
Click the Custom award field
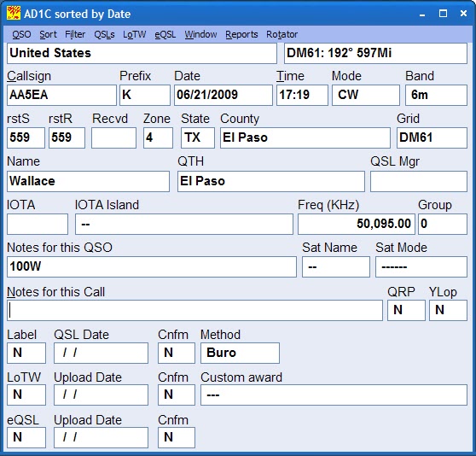334,395
